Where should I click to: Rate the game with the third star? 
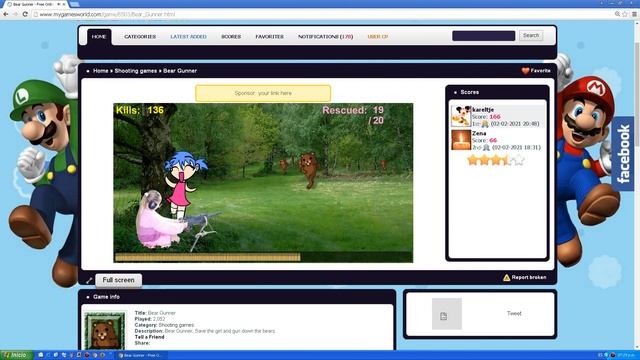coord(496,160)
